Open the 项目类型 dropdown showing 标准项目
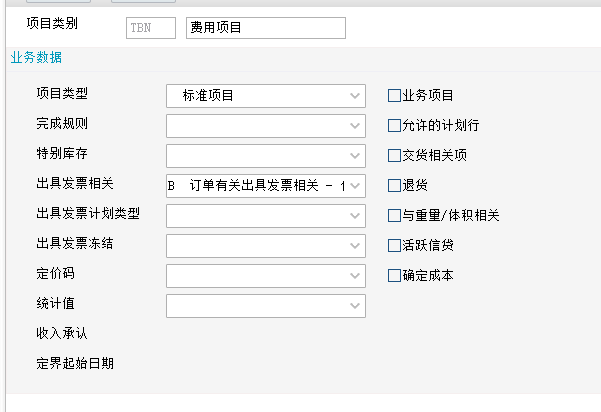Screen dimensions: 601x412 pyautogui.click(x=266, y=96)
